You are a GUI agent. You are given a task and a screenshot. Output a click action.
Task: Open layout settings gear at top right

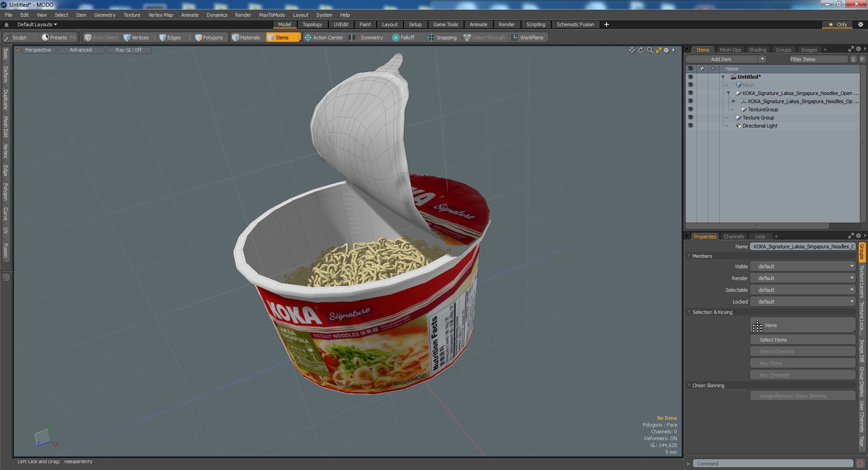pyautogui.click(x=861, y=24)
